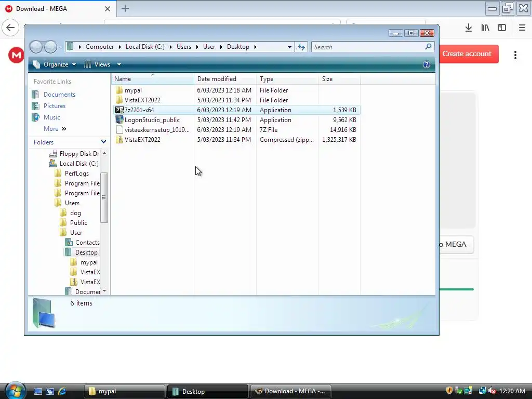
Task: Click User in the address breadcrumb
Action: [209, 47]
